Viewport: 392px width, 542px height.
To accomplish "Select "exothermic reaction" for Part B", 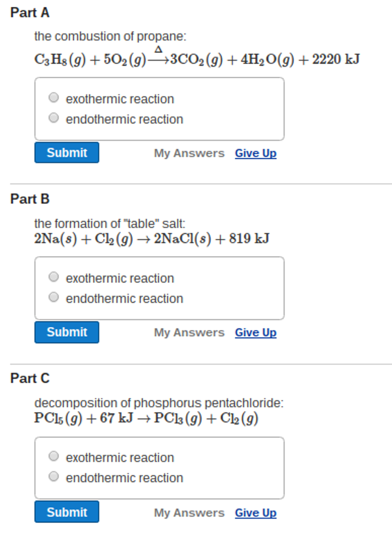I will [x=53, y=276].
